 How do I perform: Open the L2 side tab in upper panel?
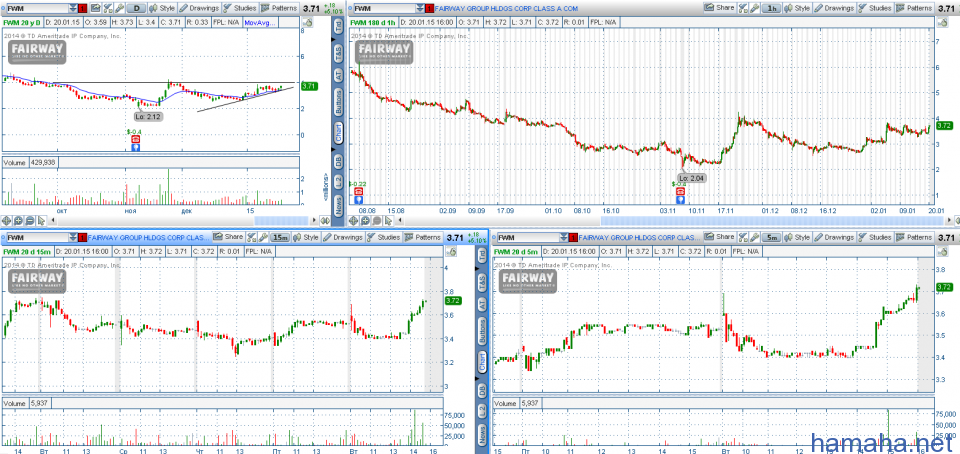(x=339, y=182)
